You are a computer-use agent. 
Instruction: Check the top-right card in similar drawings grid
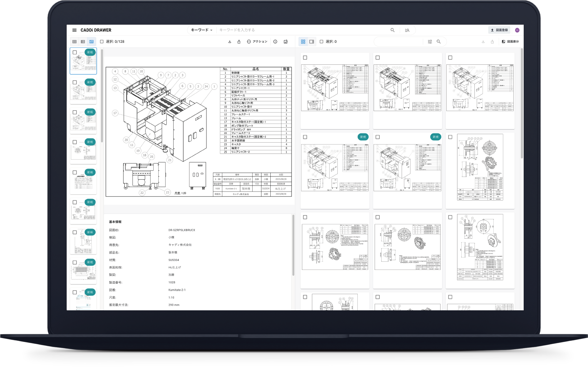(x=450, y=58)
